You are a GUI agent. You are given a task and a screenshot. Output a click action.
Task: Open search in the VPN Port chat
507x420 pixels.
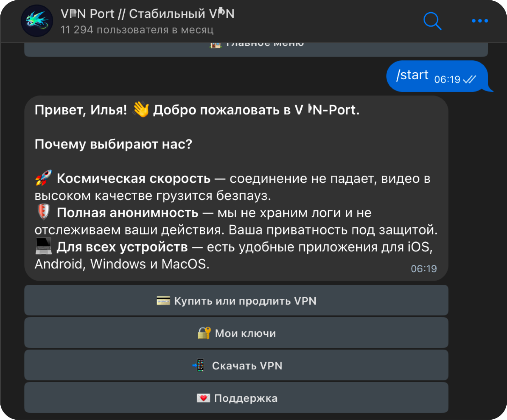tap(432, 21)
